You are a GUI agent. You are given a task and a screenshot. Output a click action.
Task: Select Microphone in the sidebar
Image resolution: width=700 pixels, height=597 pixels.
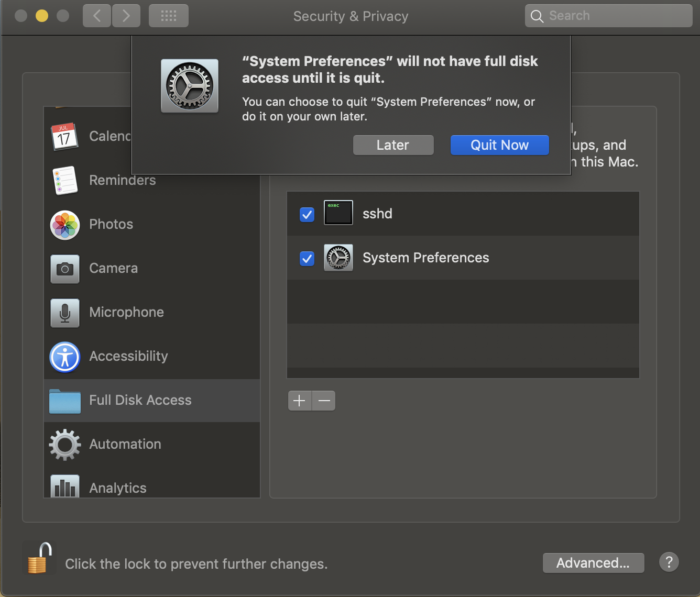152,312
